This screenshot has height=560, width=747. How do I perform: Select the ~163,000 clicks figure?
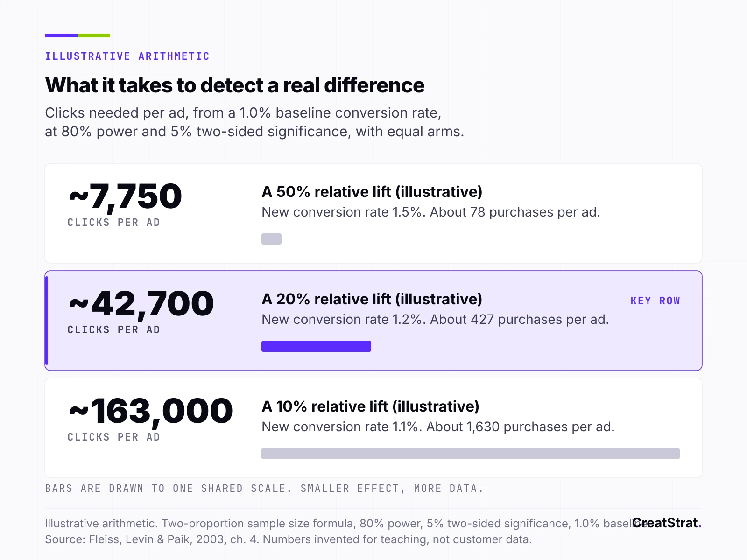click(150, 411)
